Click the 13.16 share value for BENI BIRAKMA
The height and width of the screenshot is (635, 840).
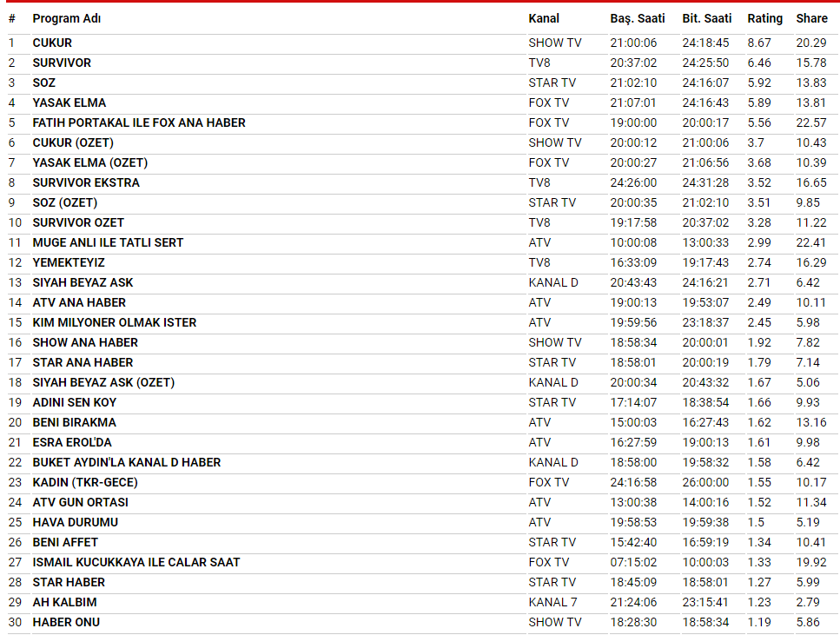pyautogui.click(x=811, y=423)
